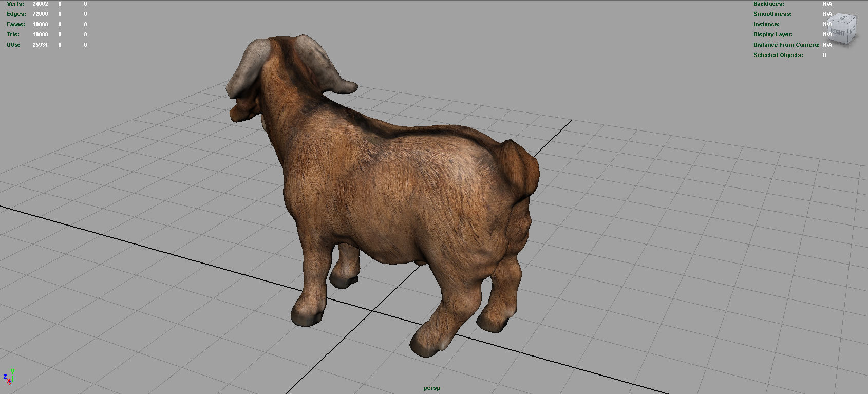Click the RIGHT face of the view cube
The height and width of the screenshot is (394, 868).
(837, 33)
